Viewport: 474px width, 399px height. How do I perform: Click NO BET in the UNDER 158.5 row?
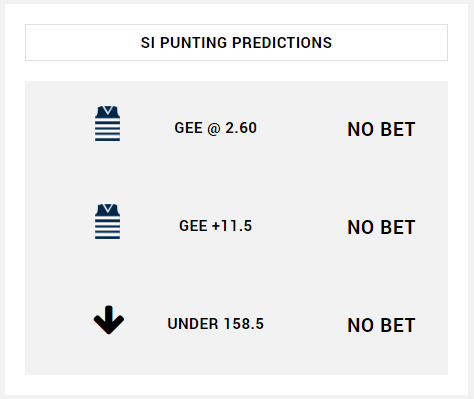tap(381, 325)
